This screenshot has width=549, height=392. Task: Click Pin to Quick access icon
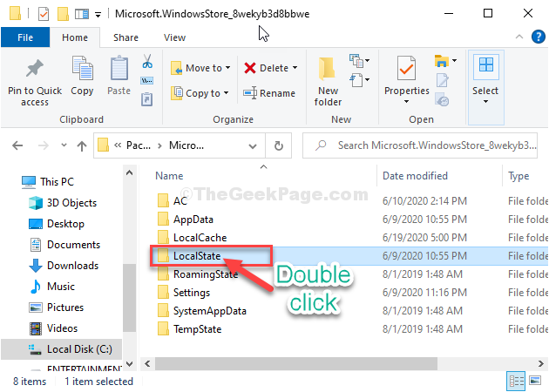click(34, 69)
